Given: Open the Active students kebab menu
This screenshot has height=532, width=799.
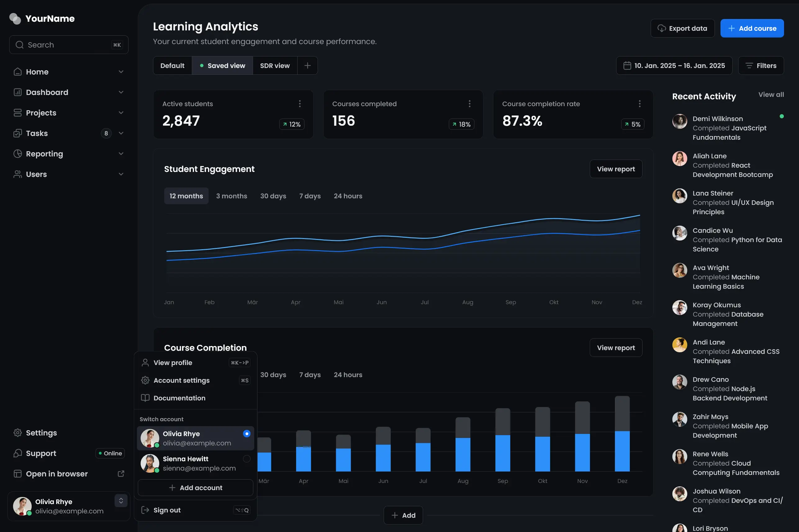Looking at the screenshot, I should 300,104.
